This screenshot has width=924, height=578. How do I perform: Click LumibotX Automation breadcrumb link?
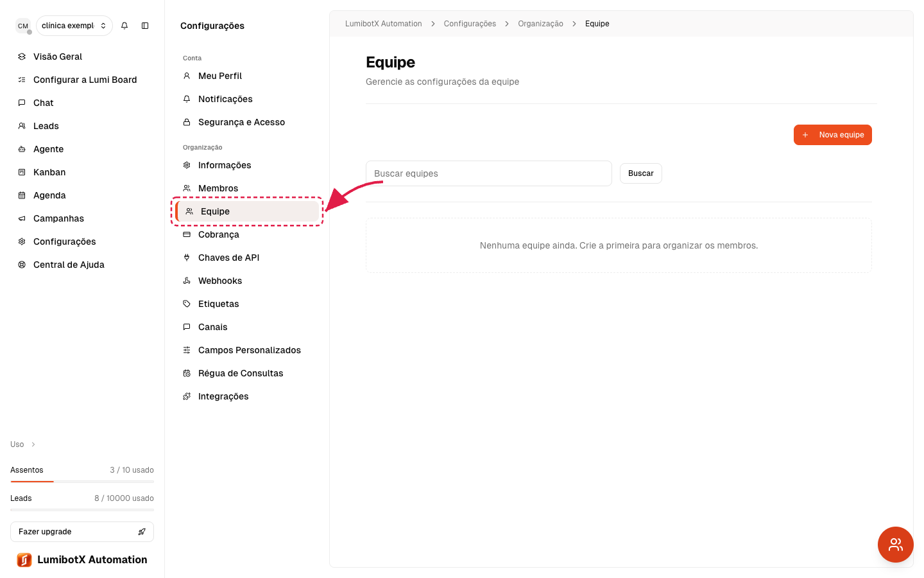tap(384, 24)
